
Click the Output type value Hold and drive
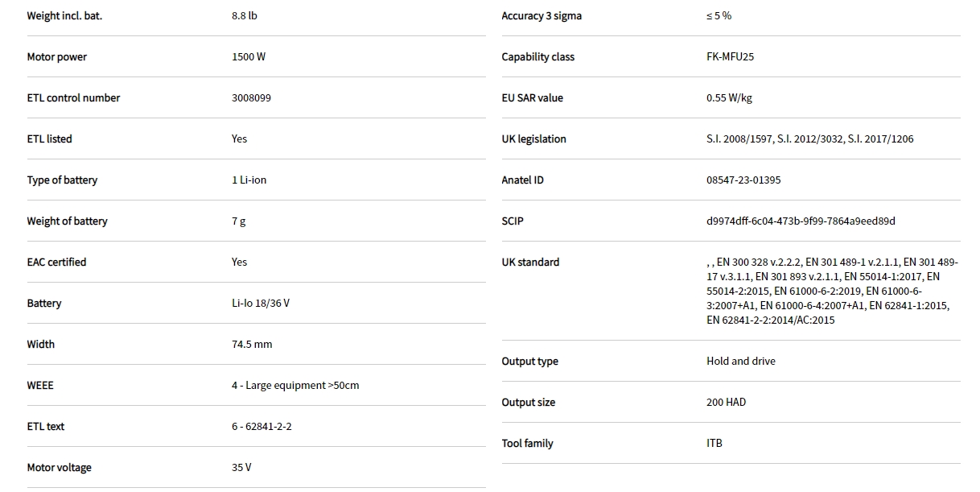[x=740, y=362]
